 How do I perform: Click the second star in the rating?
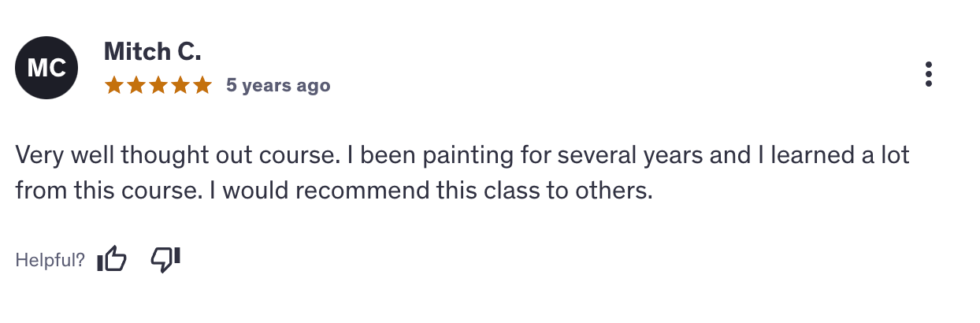tap(136, 85)
